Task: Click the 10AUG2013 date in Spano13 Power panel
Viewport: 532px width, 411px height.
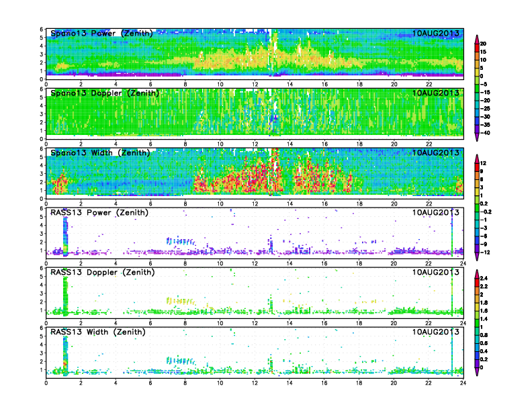Action: point(436,33)
